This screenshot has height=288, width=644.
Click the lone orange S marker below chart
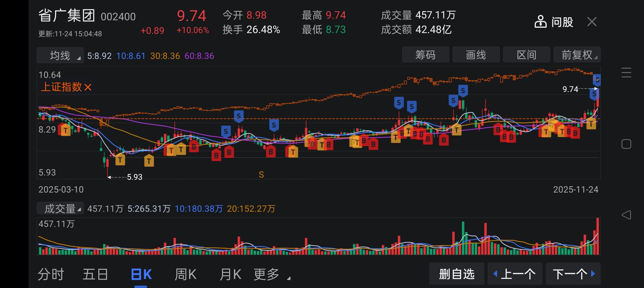(261, 175)
